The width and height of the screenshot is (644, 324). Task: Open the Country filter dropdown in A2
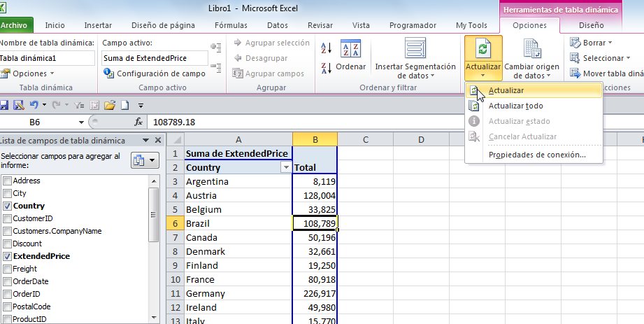point(286,167)
